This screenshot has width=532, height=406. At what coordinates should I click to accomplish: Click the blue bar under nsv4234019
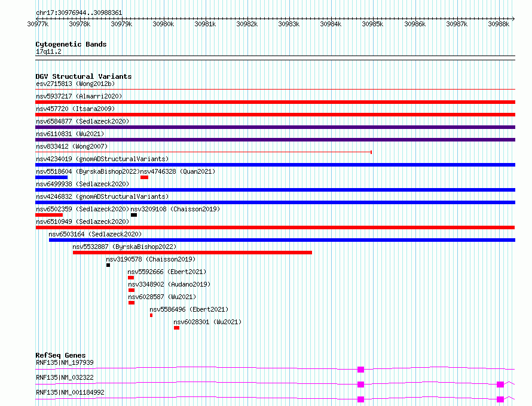(275, 165)
